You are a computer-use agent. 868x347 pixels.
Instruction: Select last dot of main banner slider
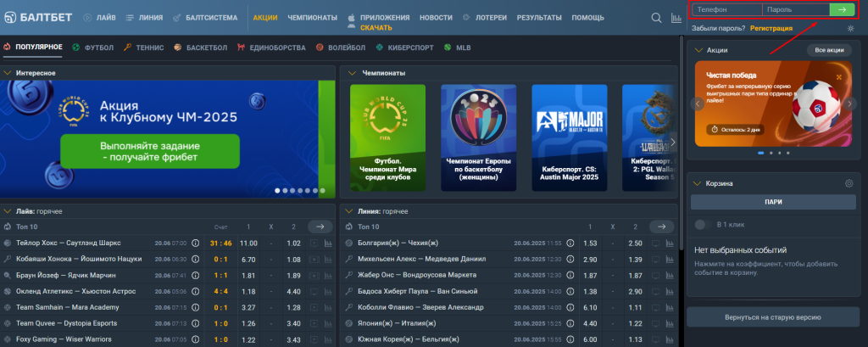pos(322,191)
